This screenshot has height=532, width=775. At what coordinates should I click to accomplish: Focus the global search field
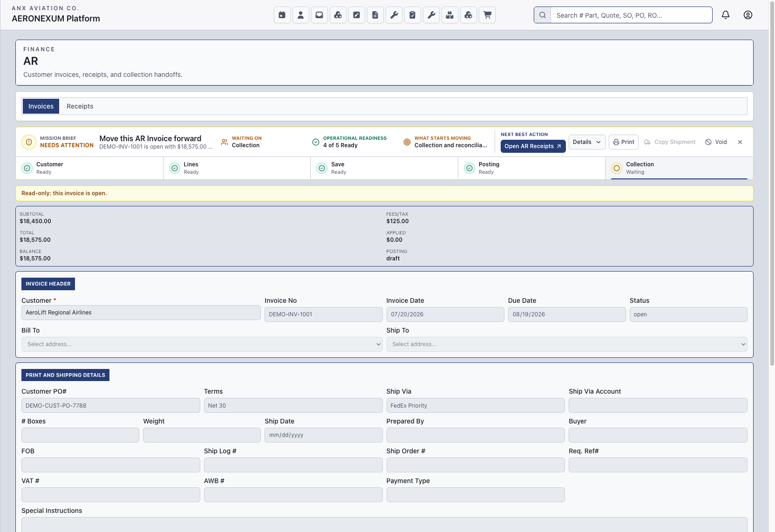point(631,15)
